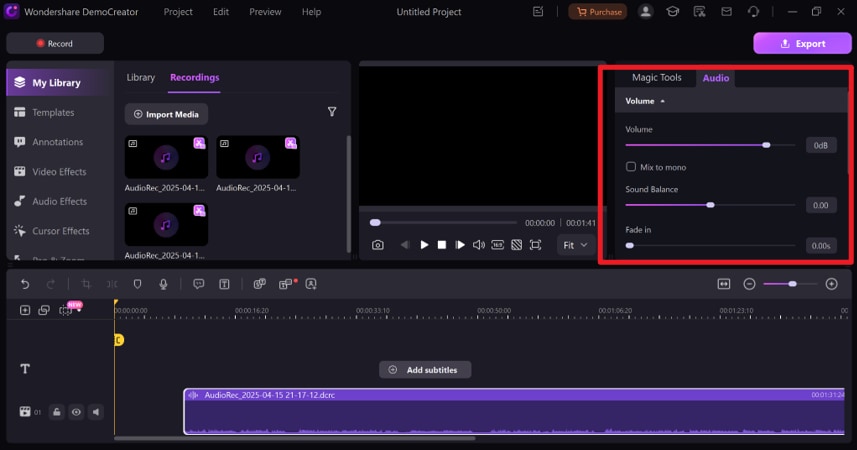Open the Help menu
The width and height of the screenshot is (857, 450).
click(x=312, y=11)
